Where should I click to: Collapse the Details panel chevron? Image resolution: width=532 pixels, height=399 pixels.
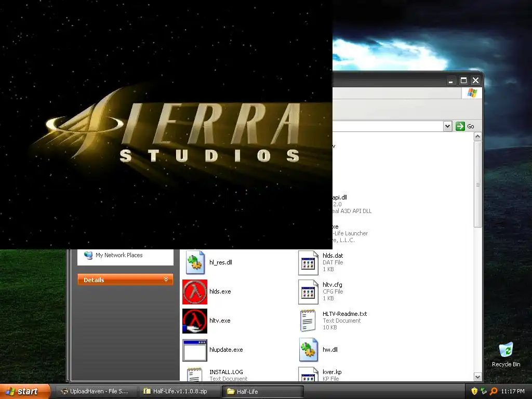click(x=166, y=280)
